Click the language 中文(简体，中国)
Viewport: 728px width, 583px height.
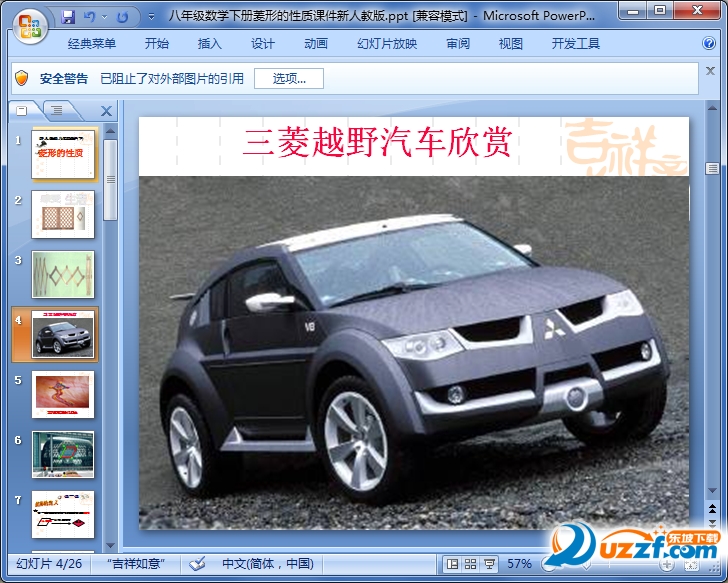pos(268,564)
